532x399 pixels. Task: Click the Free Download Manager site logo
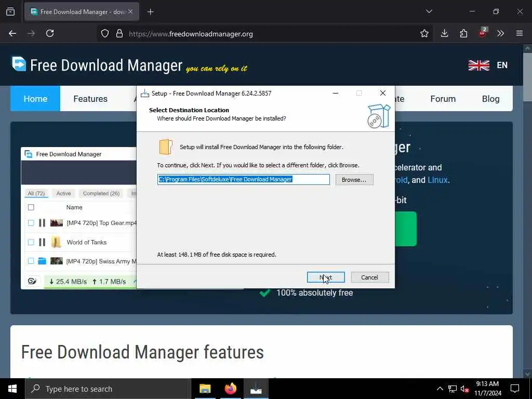coord(97,65)
